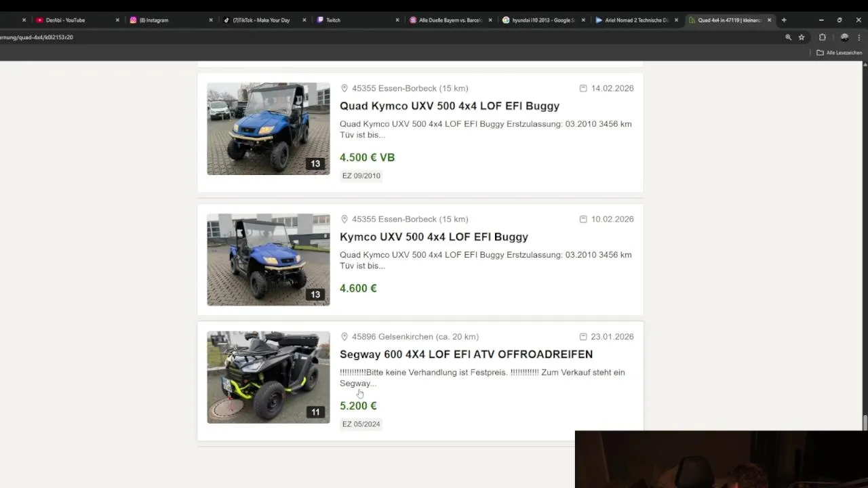Open the Chrome three-dot menu

(x=859, y=37)
